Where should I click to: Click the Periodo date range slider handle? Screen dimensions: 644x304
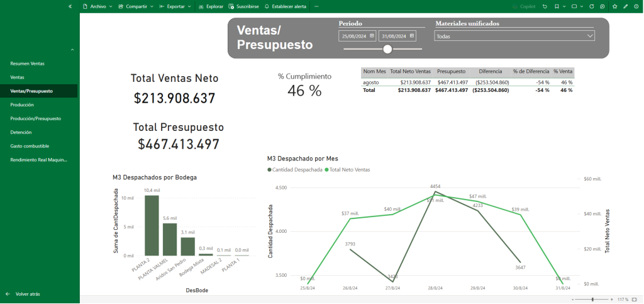pyautogui.click(x=387, y=49)
